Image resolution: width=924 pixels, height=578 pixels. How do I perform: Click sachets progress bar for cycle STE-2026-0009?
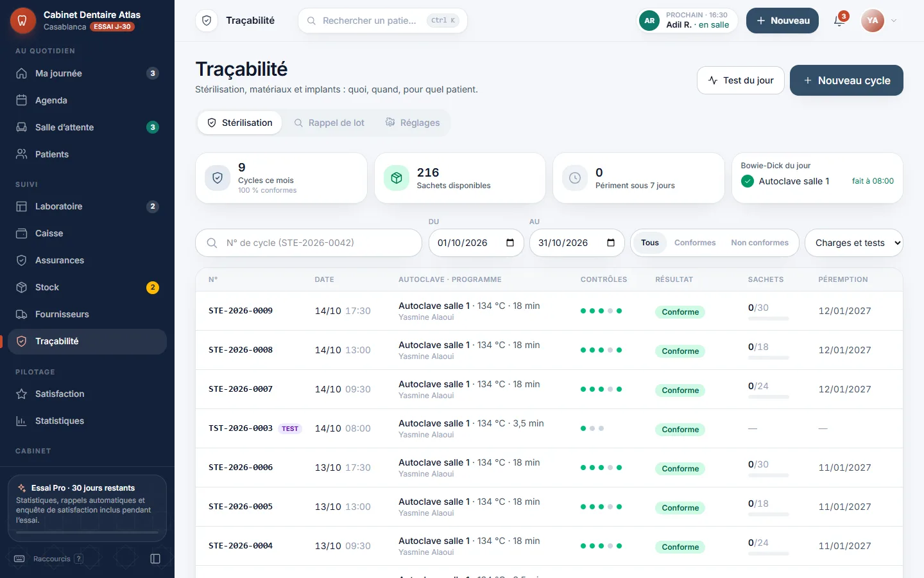pyautogui.click(x=769, y=319)
